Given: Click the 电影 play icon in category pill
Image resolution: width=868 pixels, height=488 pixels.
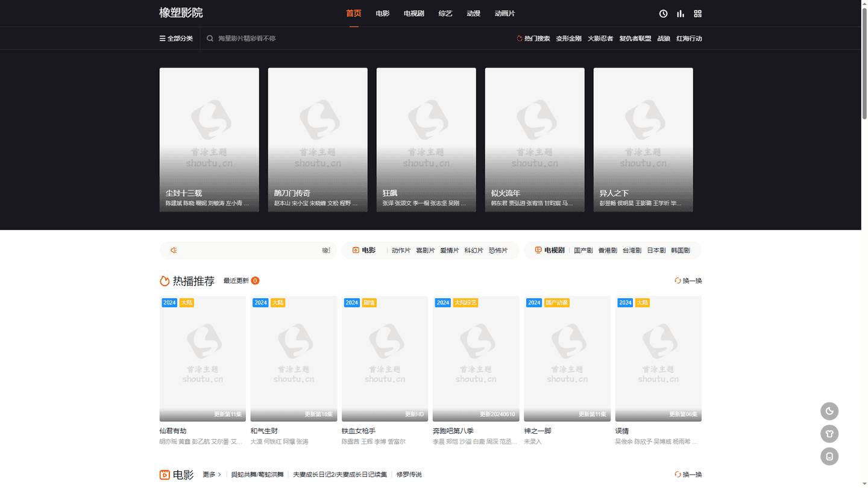Looking at the screenshot, I should 356,250.
